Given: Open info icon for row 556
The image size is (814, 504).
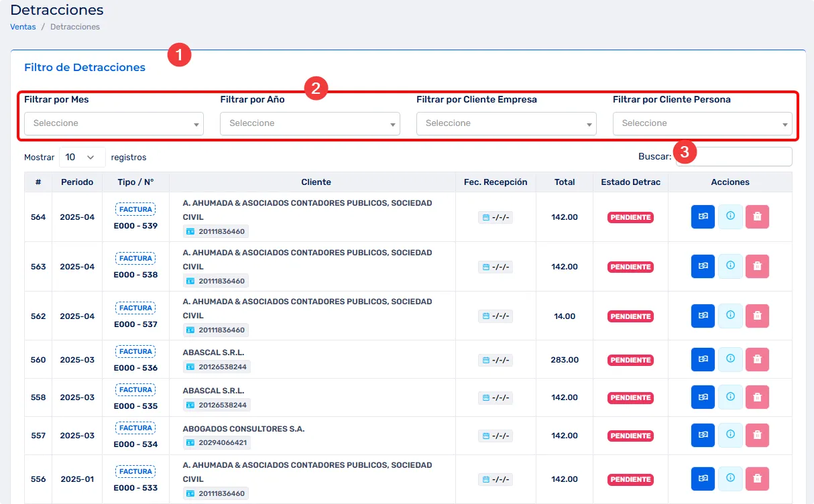Looking at the screenshot, I should (x=730, y=479).
